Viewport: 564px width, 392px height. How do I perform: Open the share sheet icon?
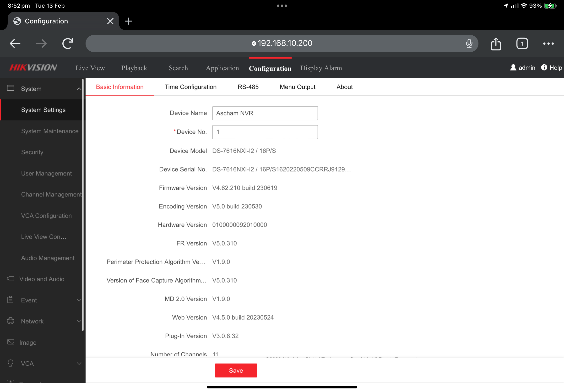tap(496, 44)
